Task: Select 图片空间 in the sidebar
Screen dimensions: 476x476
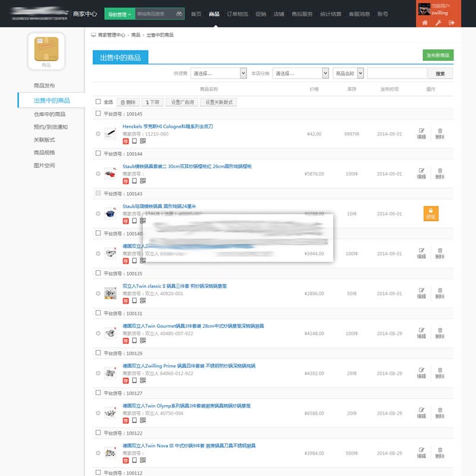Action: point(44,165)
